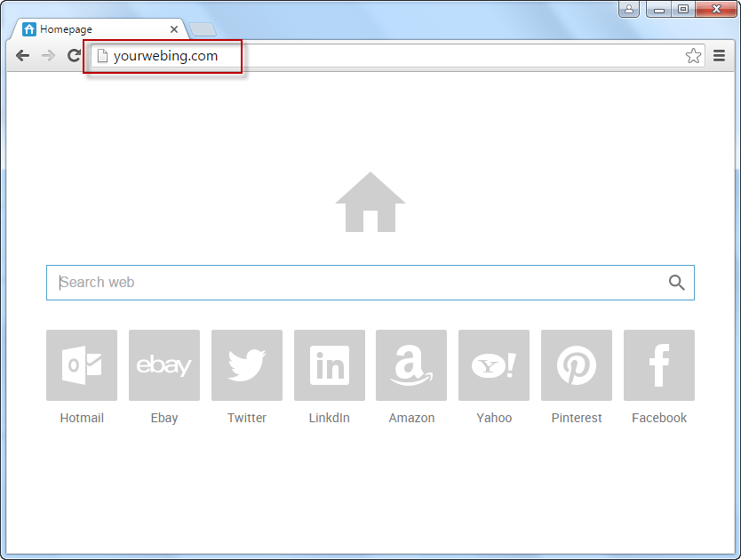The height and width of the screenshot is (560, 741).
Task: Minimize the browser window
Action: 659,9
